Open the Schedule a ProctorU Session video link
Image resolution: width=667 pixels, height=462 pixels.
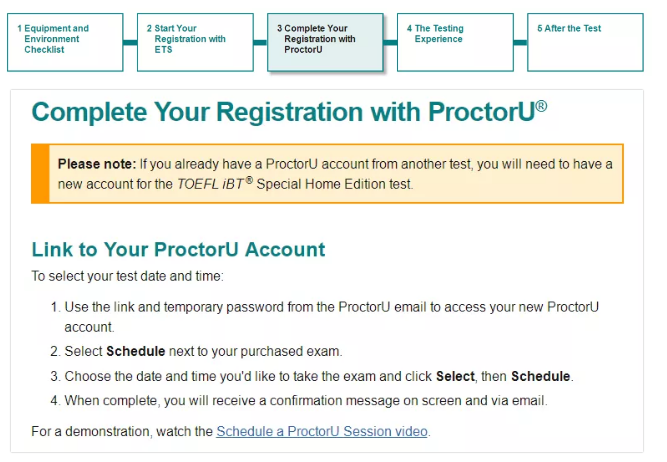tap(322, 431)
